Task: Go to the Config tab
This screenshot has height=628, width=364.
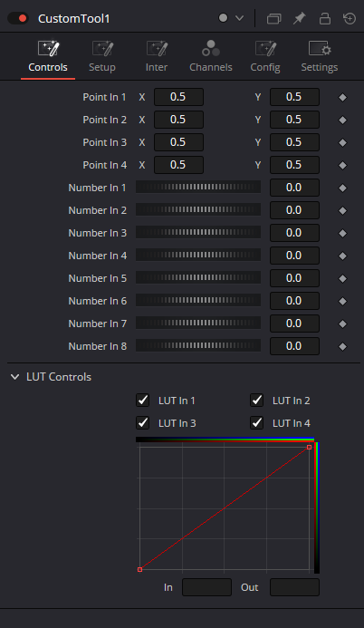Action: point(265,56)
